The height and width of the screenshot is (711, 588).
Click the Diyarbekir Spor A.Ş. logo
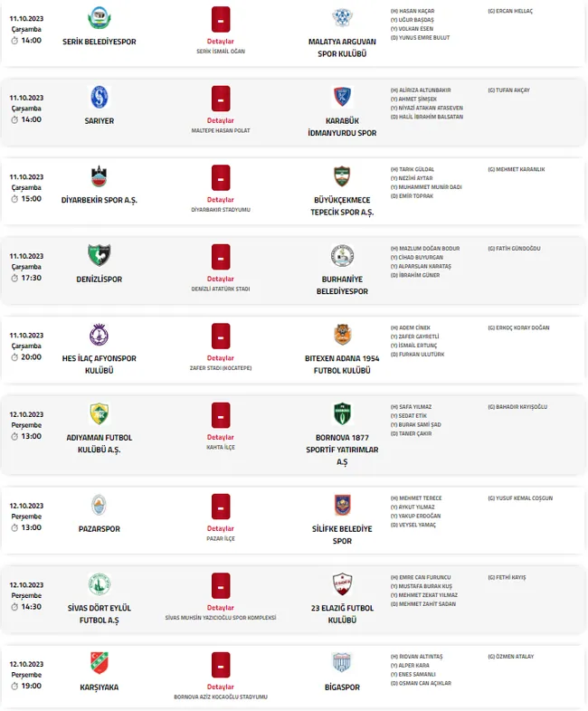pyautogui.click(x=99, y=176)
